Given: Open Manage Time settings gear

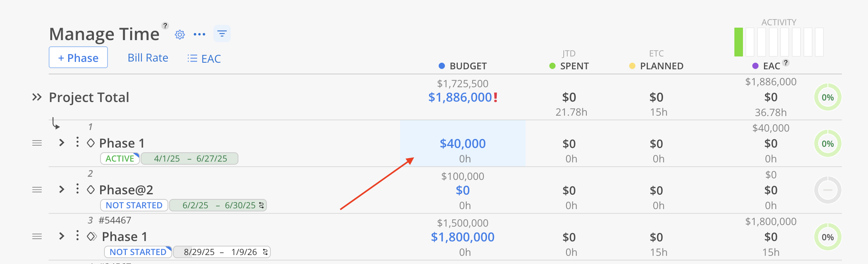Looking at the screenshot, I should [180, 35].
